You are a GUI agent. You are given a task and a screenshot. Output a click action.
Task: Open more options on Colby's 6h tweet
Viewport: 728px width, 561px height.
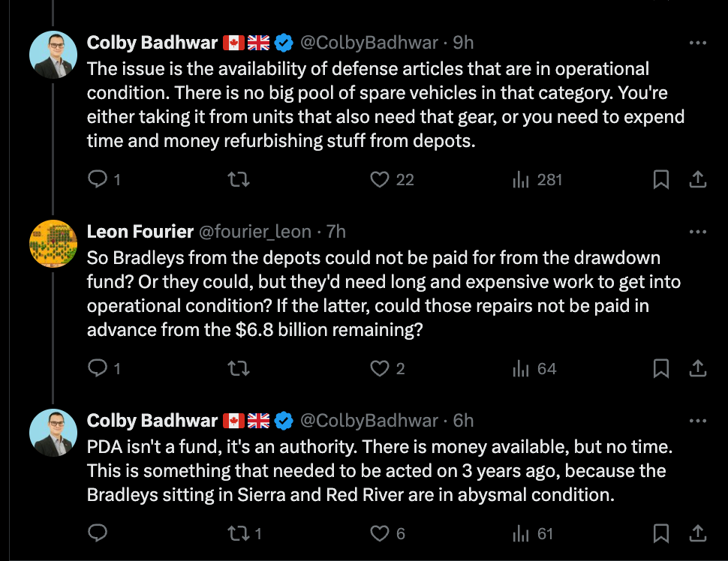[697, 420]
